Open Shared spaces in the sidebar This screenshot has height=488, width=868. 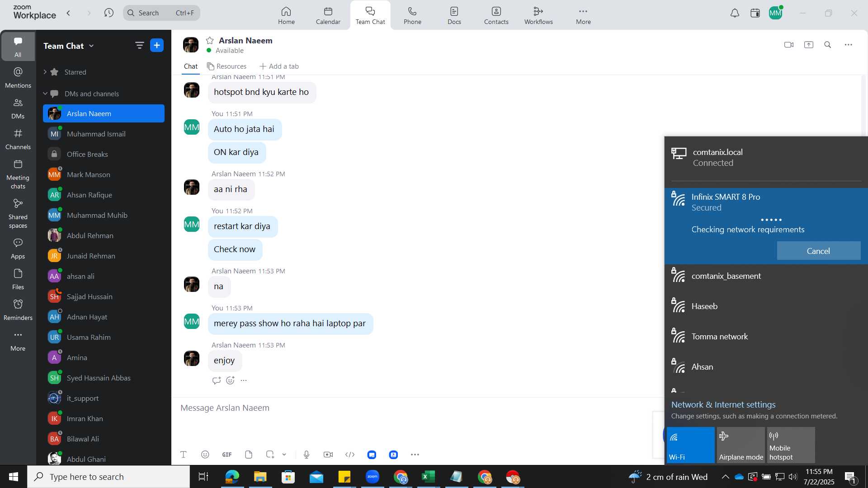[x=18, y=214]
